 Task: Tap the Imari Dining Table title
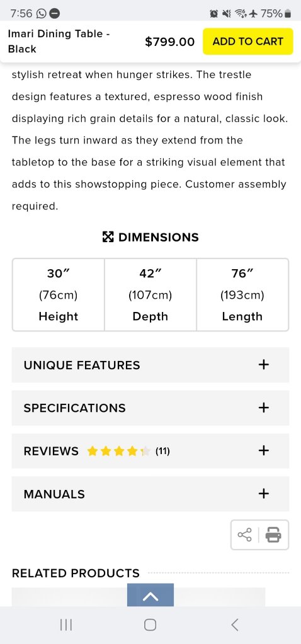(59, 41)
